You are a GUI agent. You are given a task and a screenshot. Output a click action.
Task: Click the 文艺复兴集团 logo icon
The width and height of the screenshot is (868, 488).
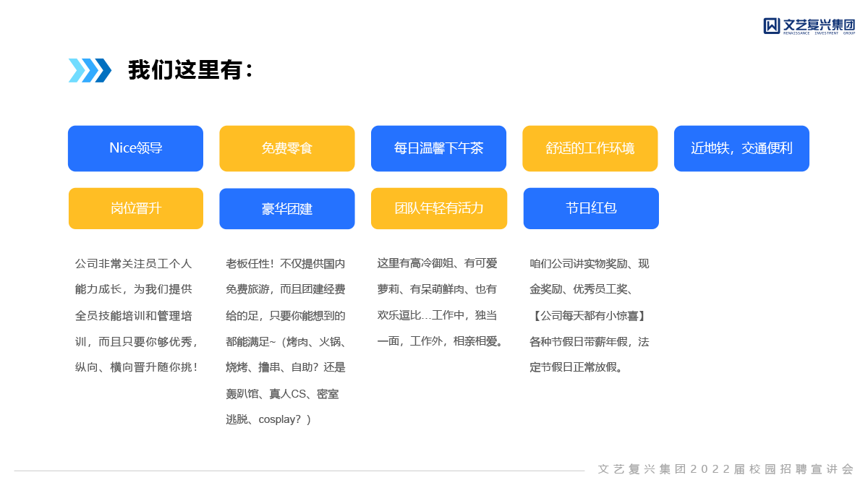pyautogui.click(x=772, y=25)
